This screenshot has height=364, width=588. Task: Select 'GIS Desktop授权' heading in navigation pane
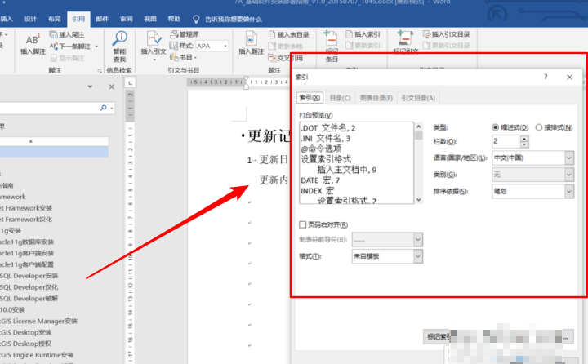point(25,344)
